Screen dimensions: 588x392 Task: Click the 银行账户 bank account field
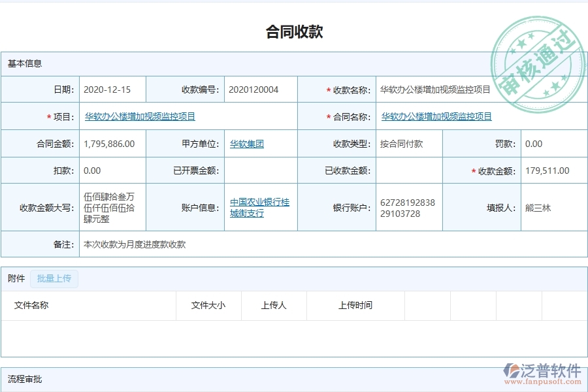coord(405,206)
